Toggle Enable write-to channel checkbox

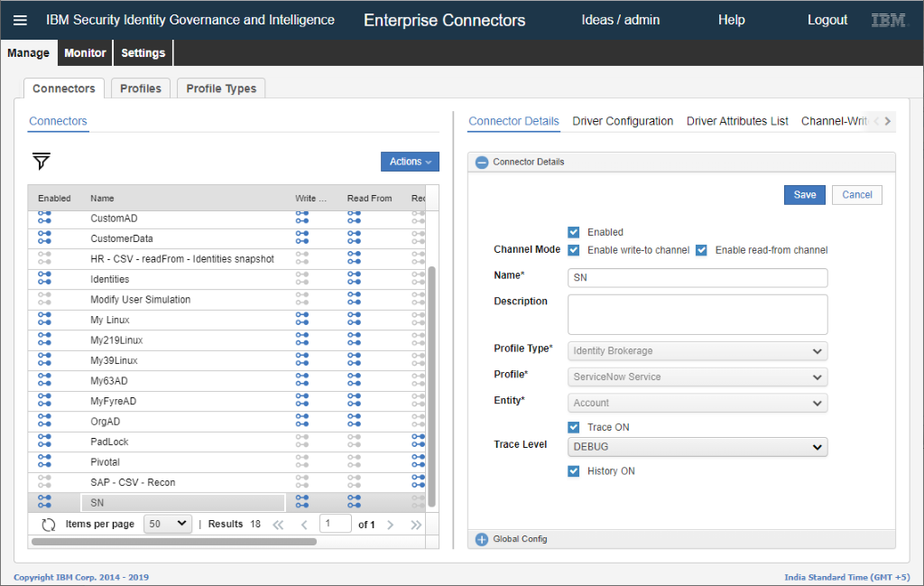click(x=573, y=250)
